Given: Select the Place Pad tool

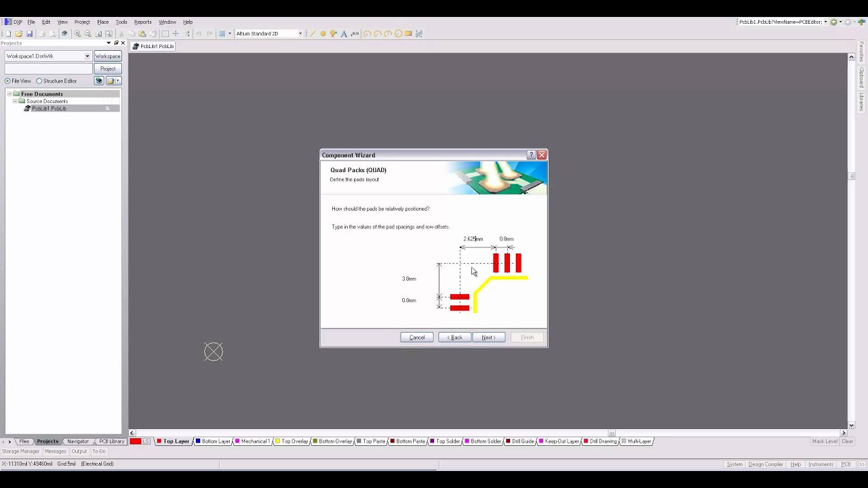Looking at the screenshot, I should tap(323, 33).
